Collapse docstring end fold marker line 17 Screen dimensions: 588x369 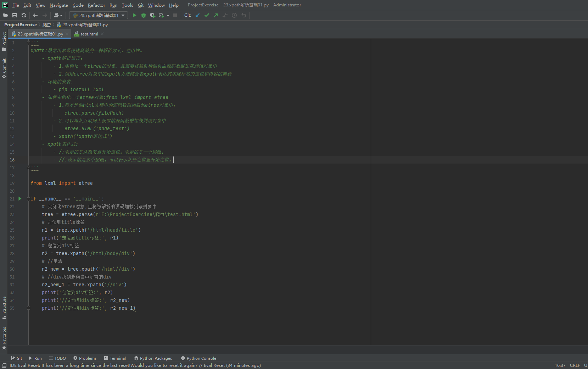pos(28,167)
